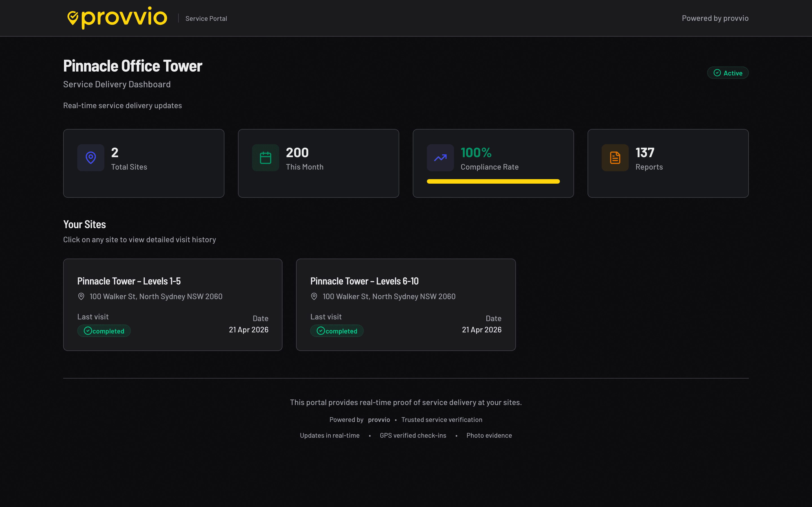Click the location pin icon for Pinnacle Tower Levels 6-10

(314, 296)
